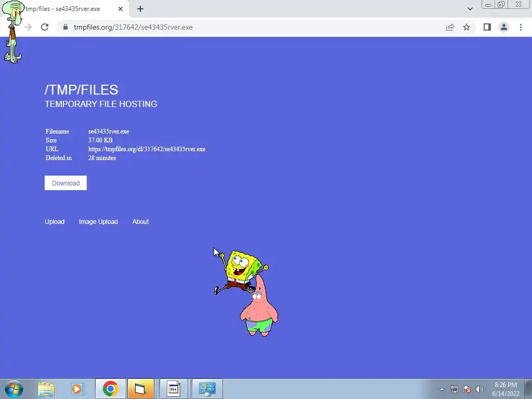The width and height of the screenshot is (532, 399).
Task: Select the '28 minutes' deletion time text
Action: [x=102, y=158]
